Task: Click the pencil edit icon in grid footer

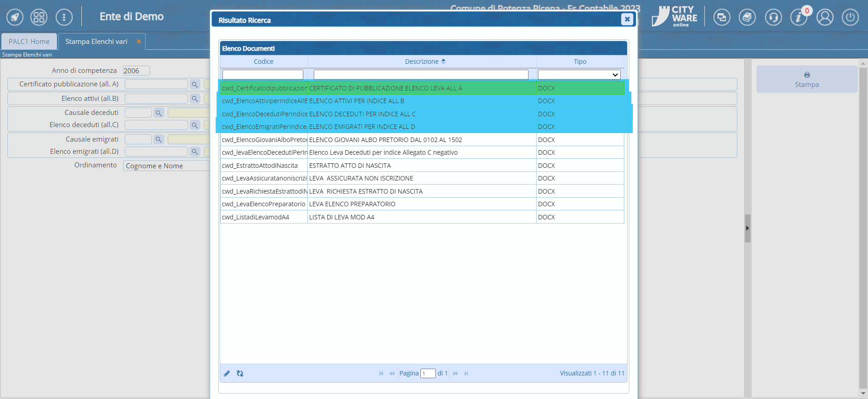Action: pos(227,373)
